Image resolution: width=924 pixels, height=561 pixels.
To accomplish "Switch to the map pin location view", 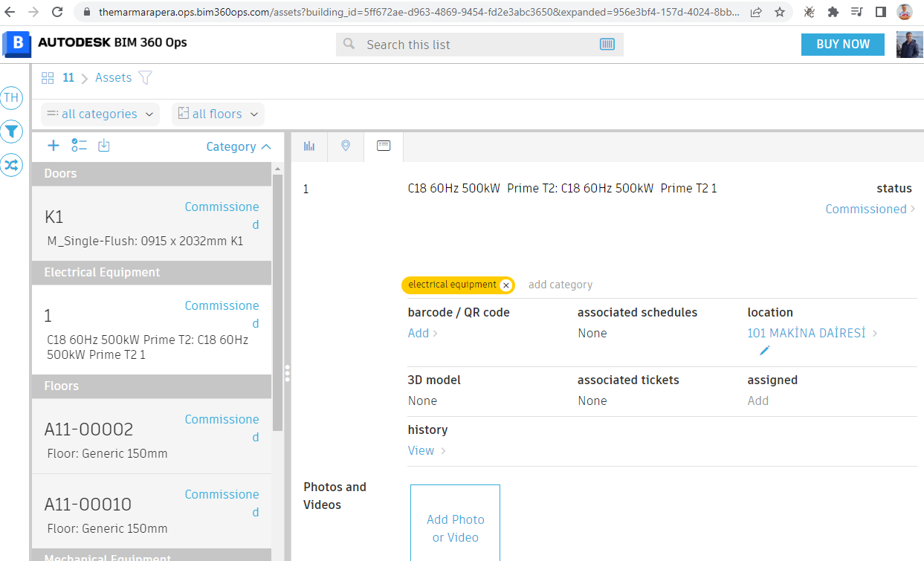I will pyautogui.click(x=346, y=146).
